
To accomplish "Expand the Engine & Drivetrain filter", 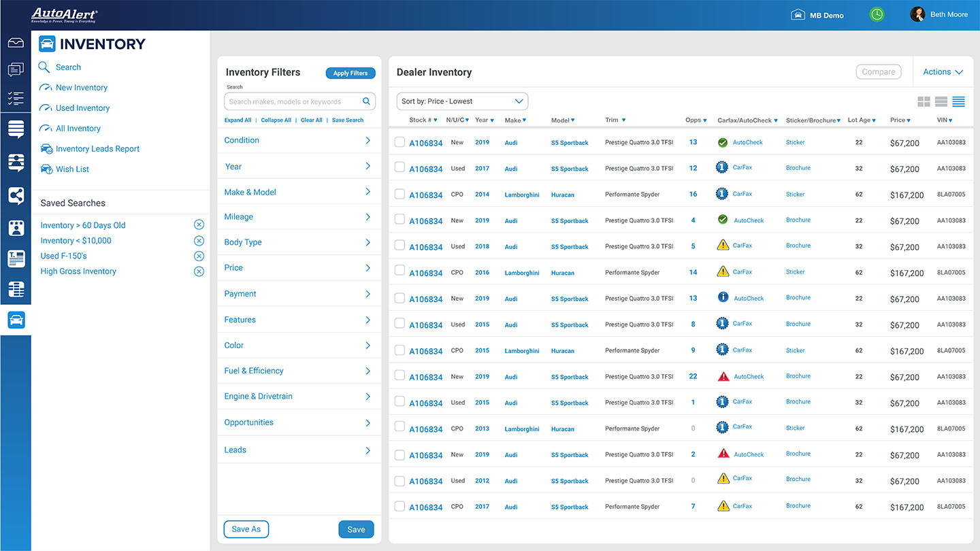I will tap(299, 396).
